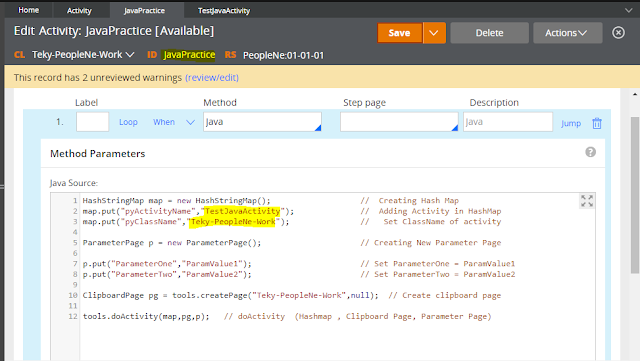
Task: Delete step 1 with the trash icon
Action: [597, 123]
